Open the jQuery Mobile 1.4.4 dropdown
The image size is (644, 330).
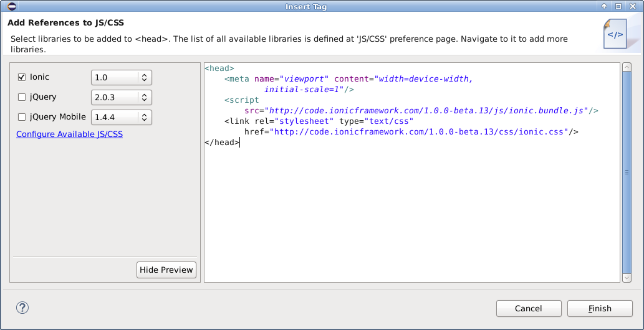pos(121,118)
